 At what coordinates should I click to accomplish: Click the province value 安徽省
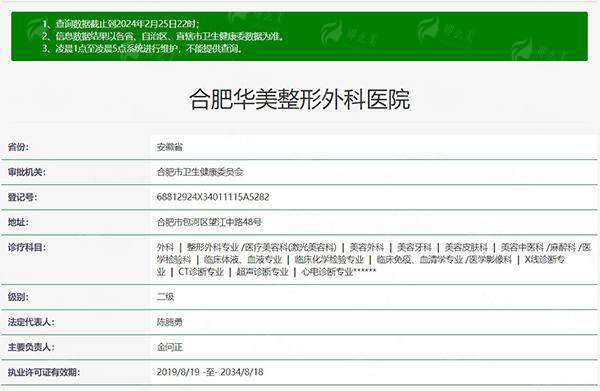click(170, 147)
